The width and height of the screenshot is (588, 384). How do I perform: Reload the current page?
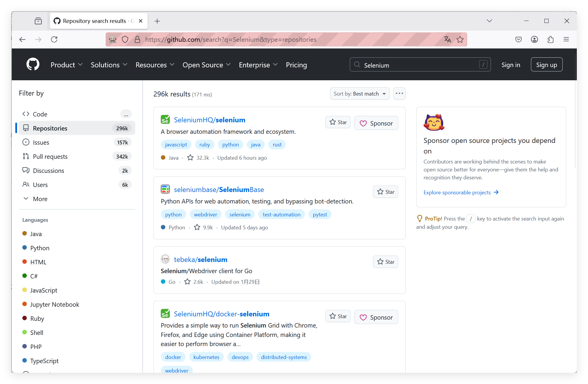tap(54, 39)
